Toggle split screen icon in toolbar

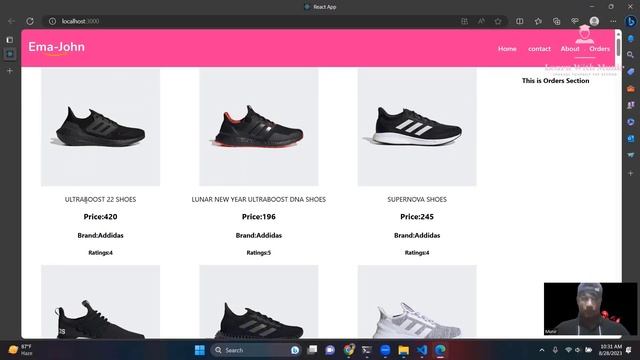pyautogui.click(x=520, y=21)
